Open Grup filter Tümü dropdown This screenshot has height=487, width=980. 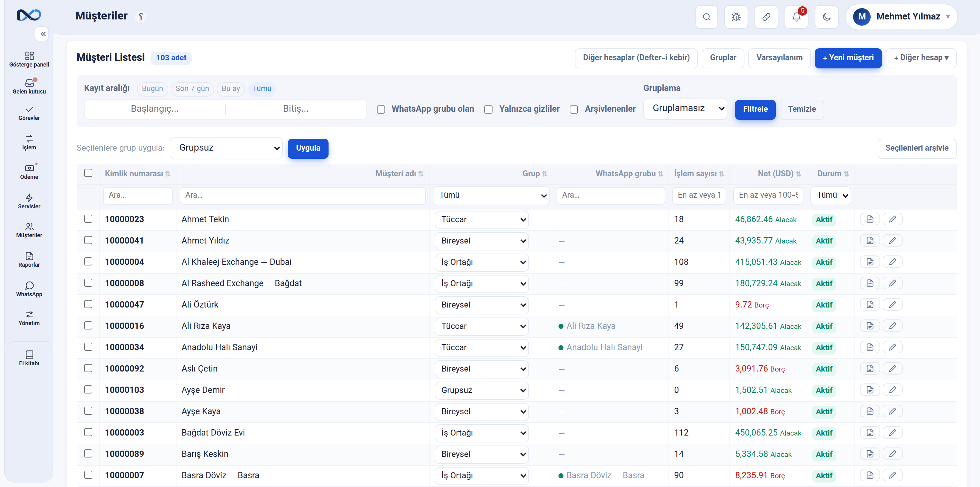tap(491, 195)
